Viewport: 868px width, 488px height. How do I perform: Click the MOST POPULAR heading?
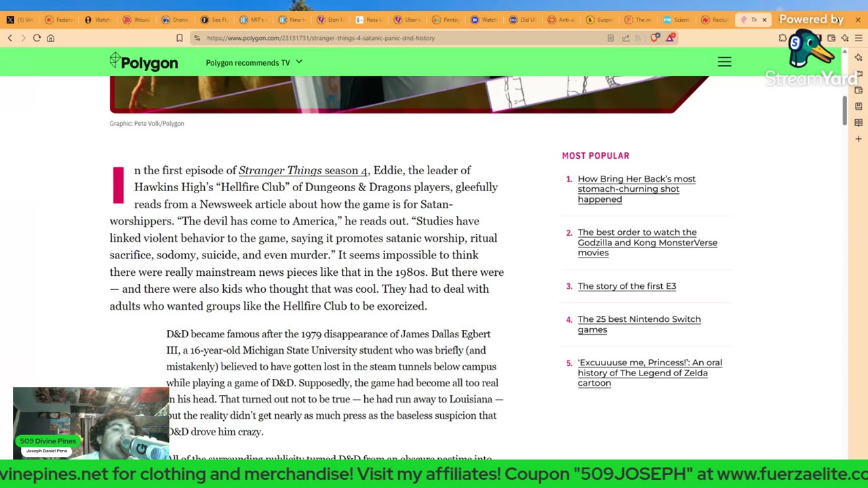click(595, 156)
